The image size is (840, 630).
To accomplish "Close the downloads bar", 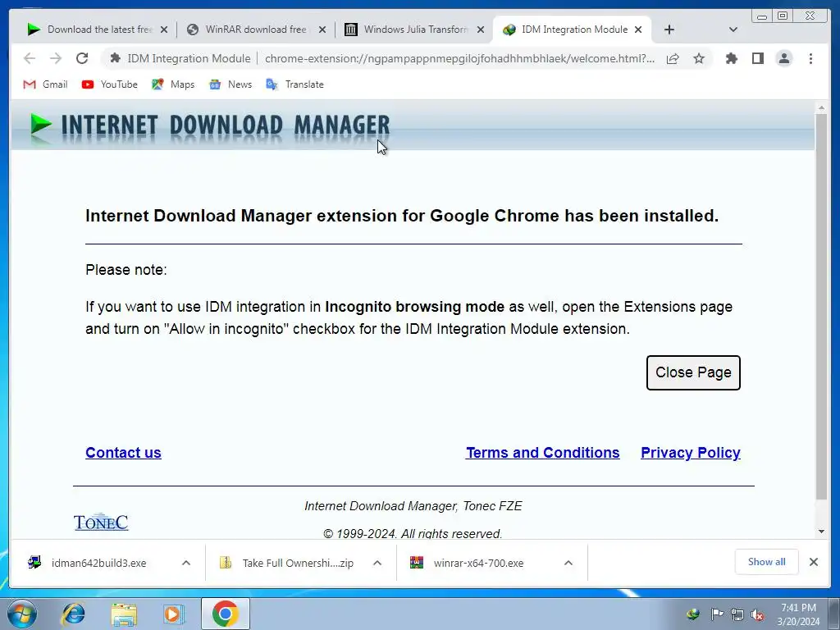I will (813, 562).
